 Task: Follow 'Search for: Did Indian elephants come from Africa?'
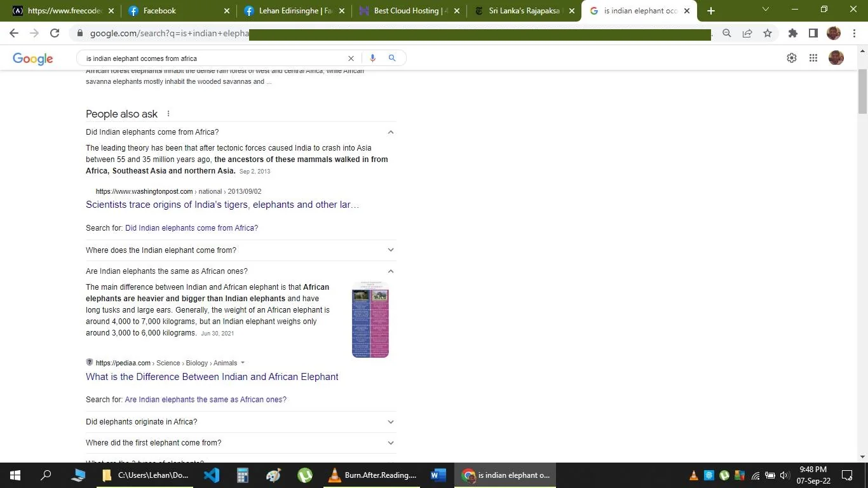tap(191, 228)
